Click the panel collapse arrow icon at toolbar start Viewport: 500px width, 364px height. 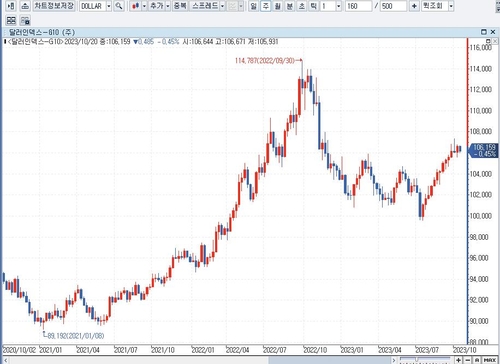(x=11, y=6)
